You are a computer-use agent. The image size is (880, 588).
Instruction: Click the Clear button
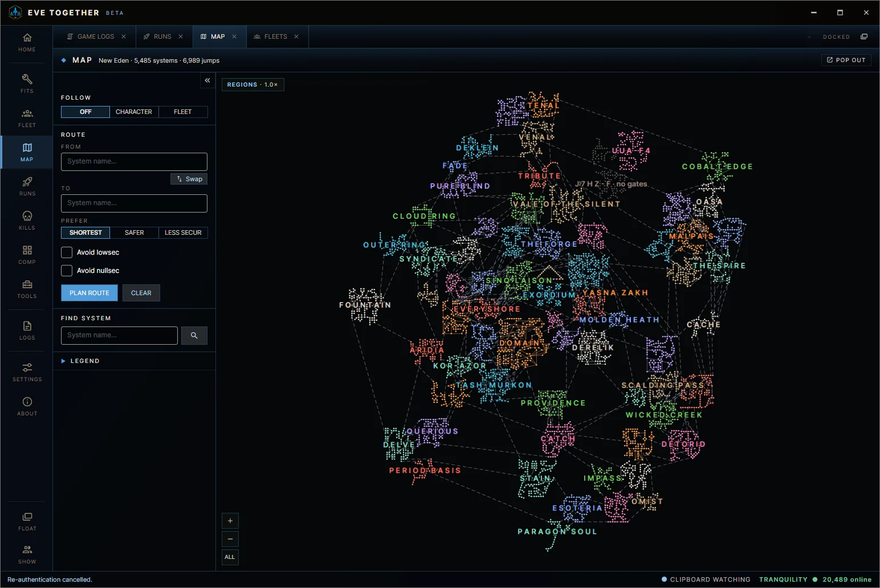(x=141, y=293)
